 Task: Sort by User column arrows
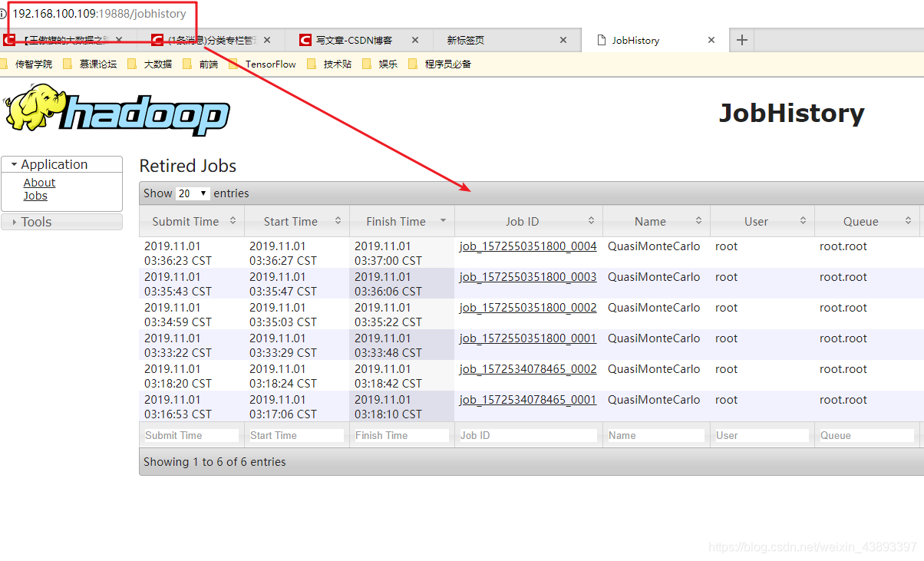point(803,221)
